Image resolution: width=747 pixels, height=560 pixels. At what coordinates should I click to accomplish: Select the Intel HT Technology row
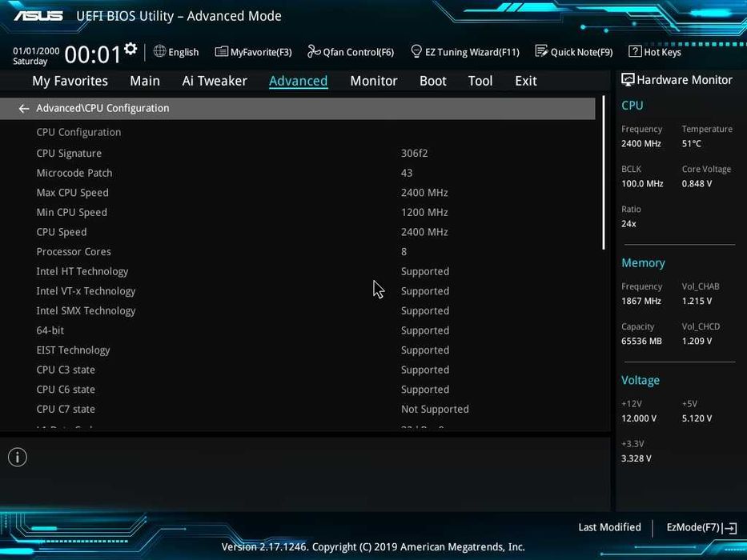[x=297, y=271]
